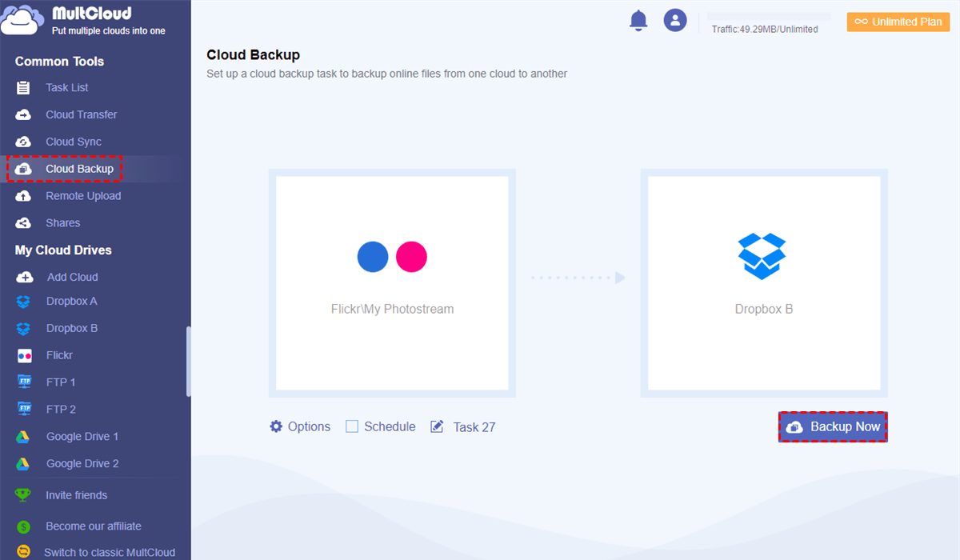Click the affiliate dollar icon

coord(24,527)
